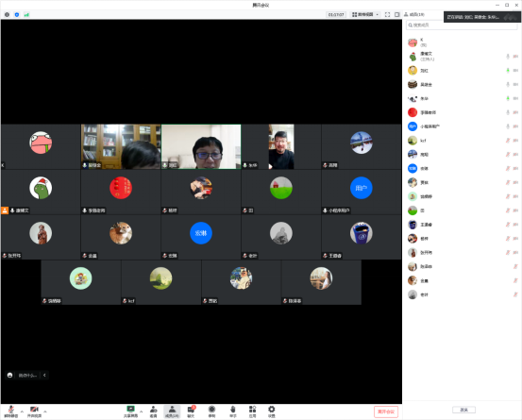The height and width of the screenshot is (420, 522).
Task: Click the meeting info icon at top left
Action: (x=7, y=15)
